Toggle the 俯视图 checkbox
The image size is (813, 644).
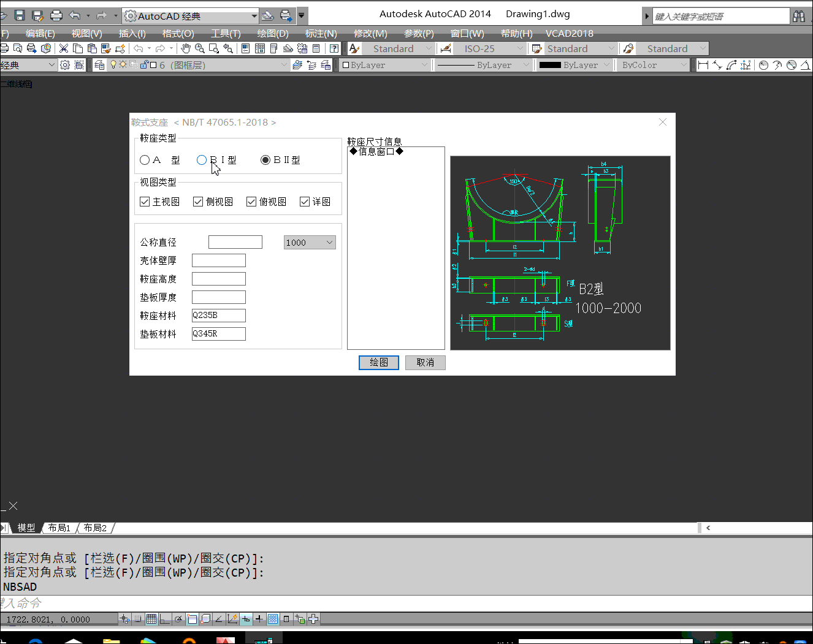tap(251, 202)
